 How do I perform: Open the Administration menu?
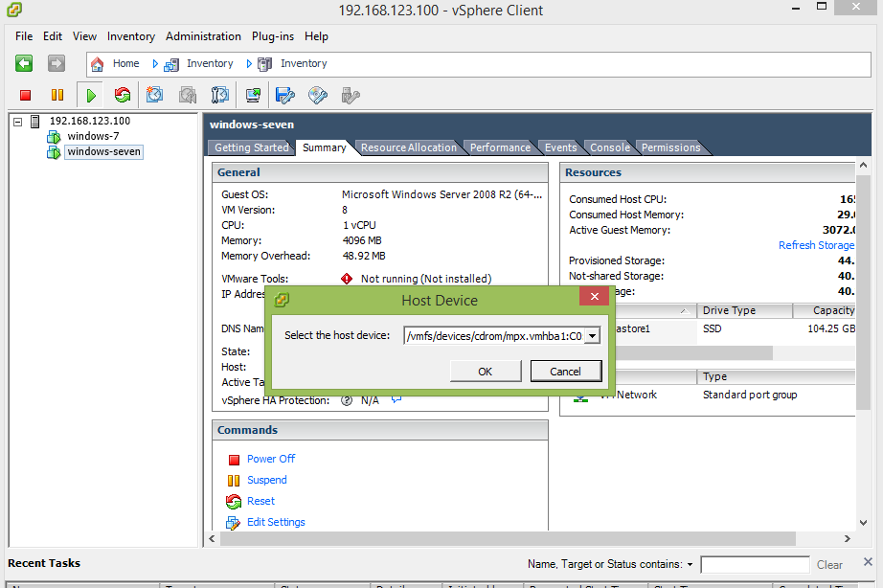[x=203, y=36]
